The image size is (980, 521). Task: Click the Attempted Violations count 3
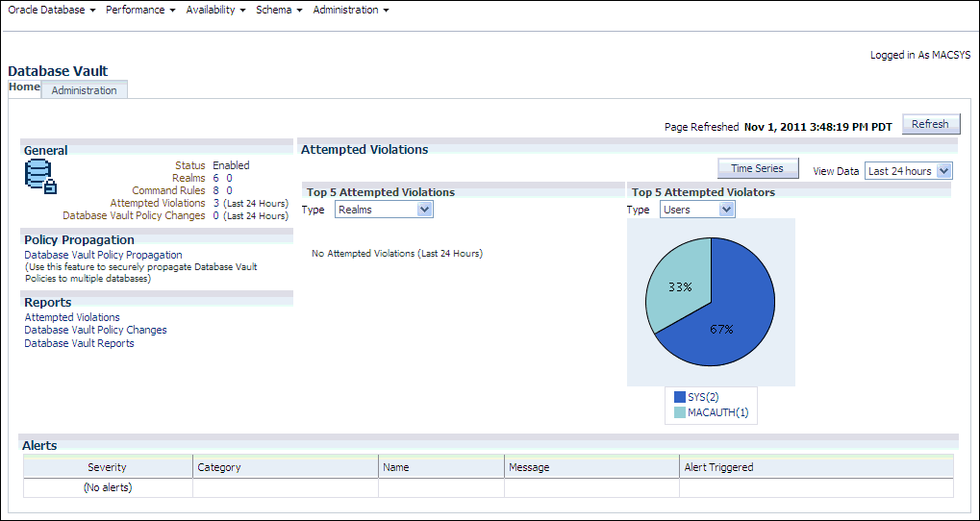[215, 203]
